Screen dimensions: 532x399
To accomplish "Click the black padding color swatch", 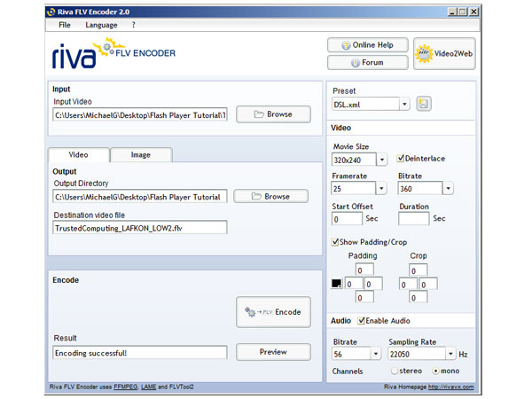I will [337, 284].
